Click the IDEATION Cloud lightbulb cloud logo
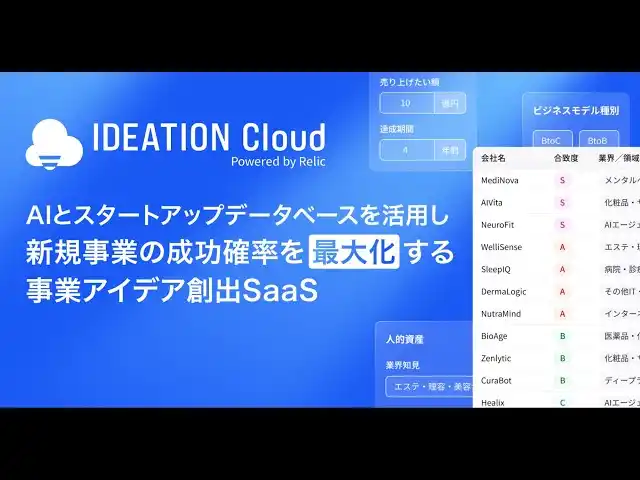This screenshot has height=480, width=640. pos(54,144)
